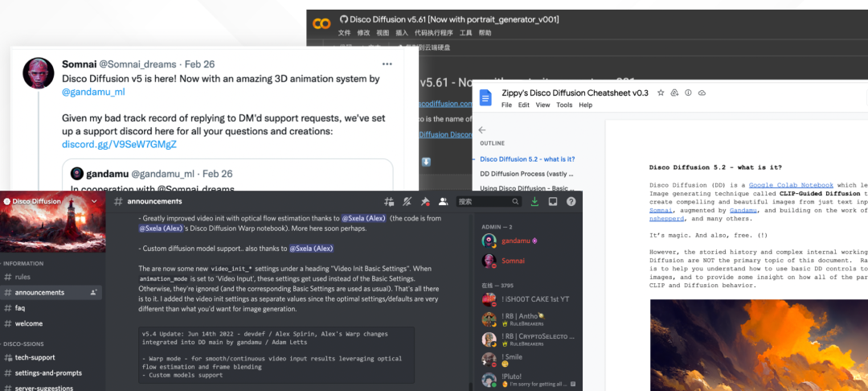Select the announcements channel in sidebar
This screenshot has width=868, height=391.
click(51, 292)
